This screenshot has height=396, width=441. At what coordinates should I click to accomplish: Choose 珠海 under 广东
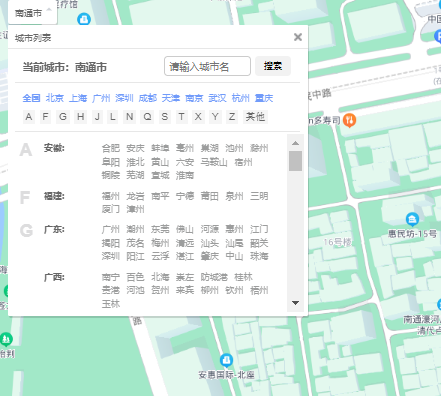(259, 256)
